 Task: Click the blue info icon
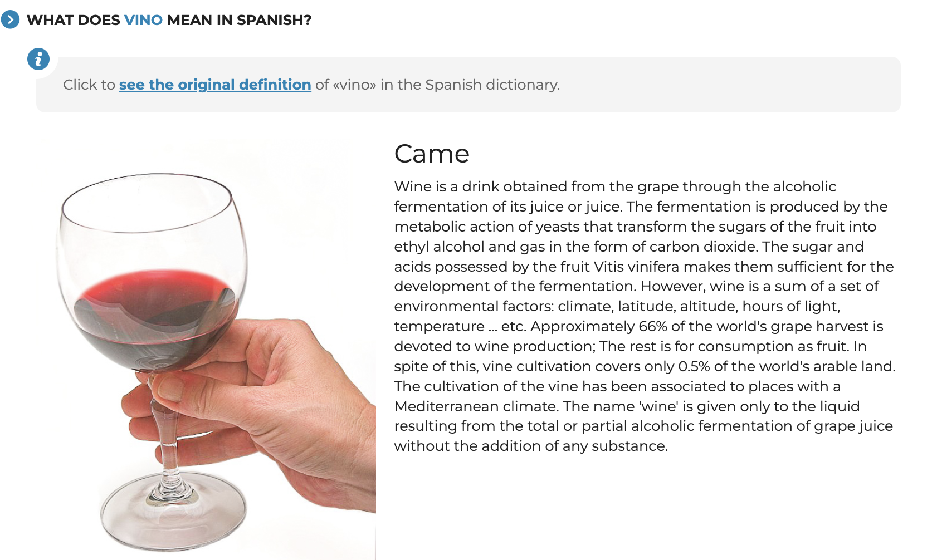[38, 58]
